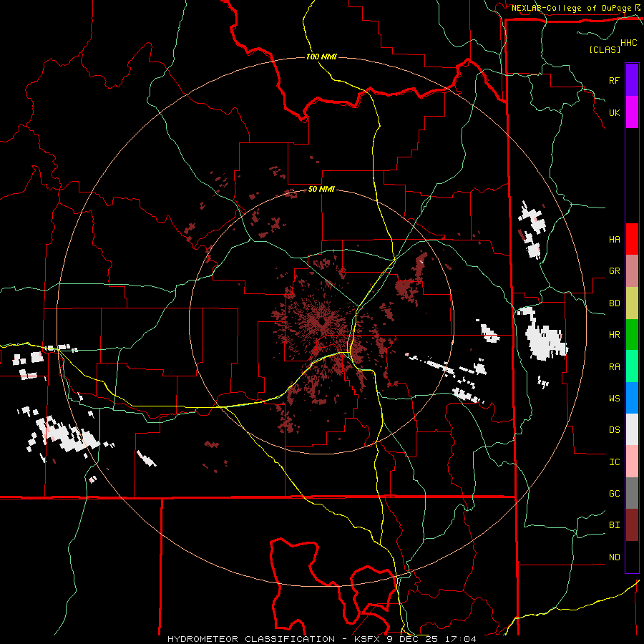The width and height of the screenshot is (644, 644).
Task: Click the RF purple legend swatch
Action: [632, 80]
